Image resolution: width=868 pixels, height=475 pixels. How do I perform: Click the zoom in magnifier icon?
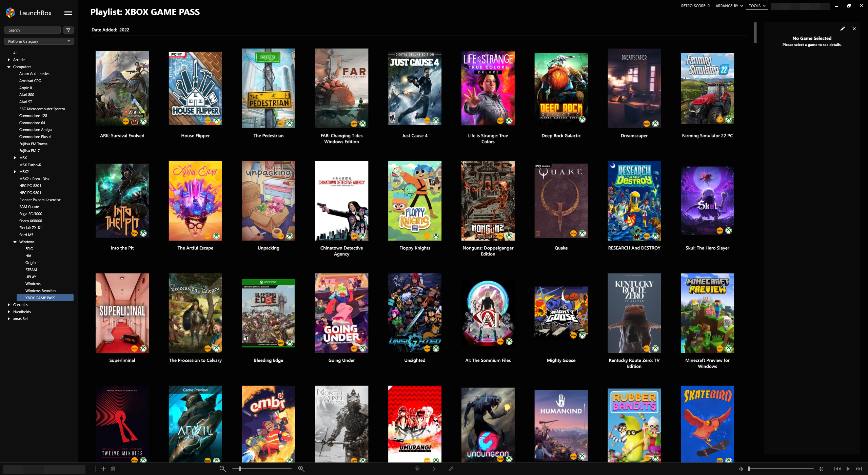(301, 469)
